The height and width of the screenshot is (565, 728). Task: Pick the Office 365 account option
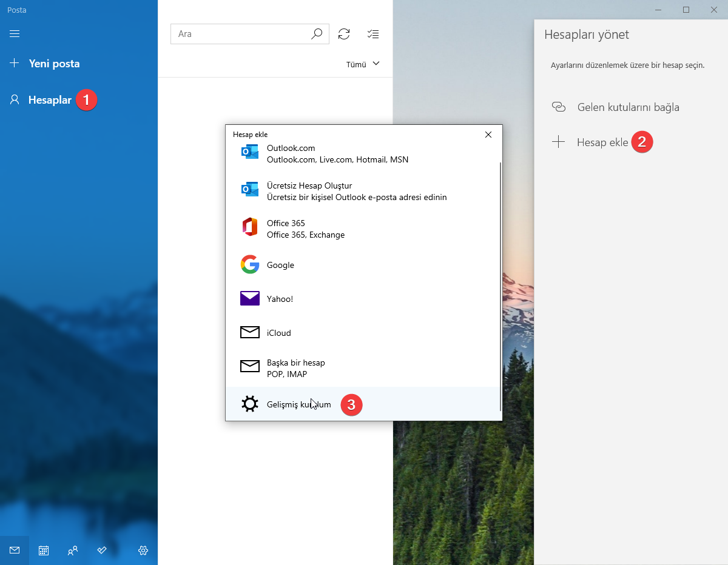coord(363,229)
